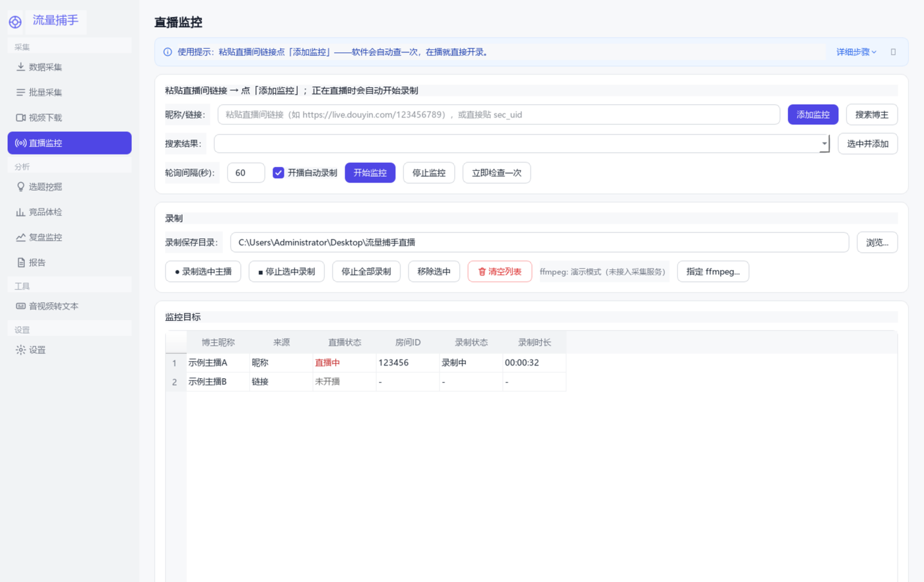Click the 竞品体检 bar chart icon
Viewport: 924px width, 582px height.
click(20, 212)
